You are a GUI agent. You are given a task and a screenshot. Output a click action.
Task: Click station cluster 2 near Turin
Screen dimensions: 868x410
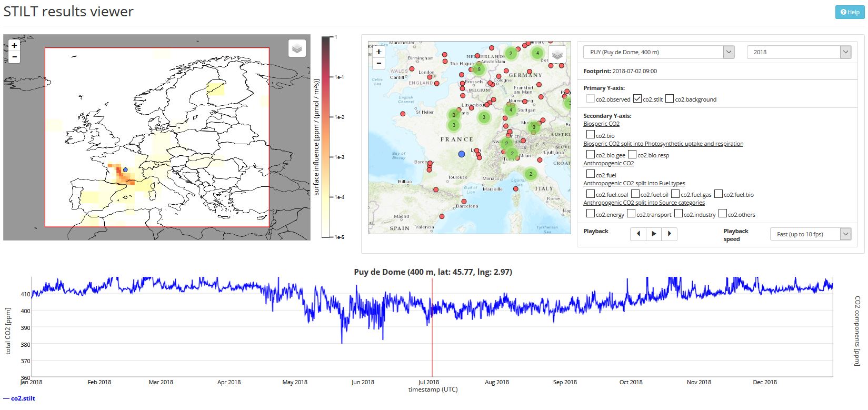512,154
